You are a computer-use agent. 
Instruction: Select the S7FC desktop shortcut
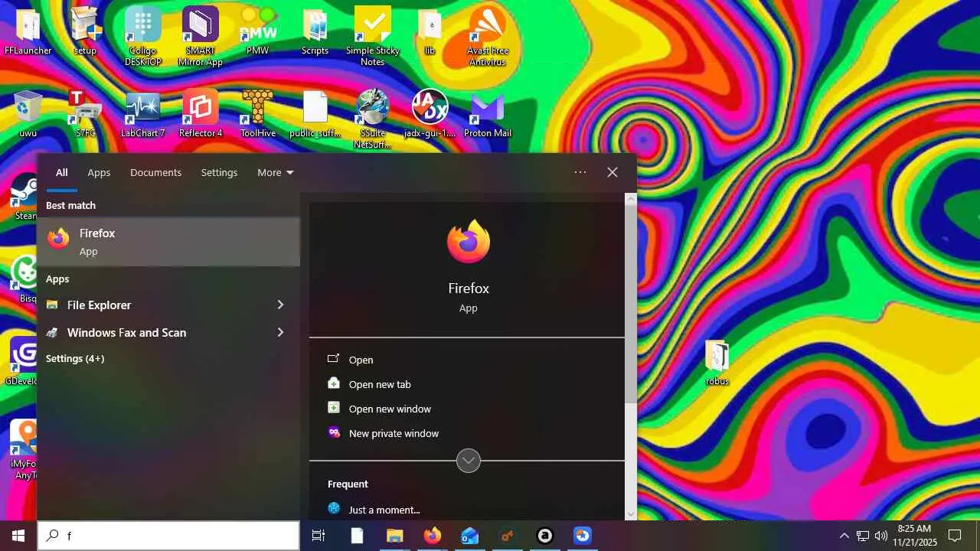pos(85,114)
